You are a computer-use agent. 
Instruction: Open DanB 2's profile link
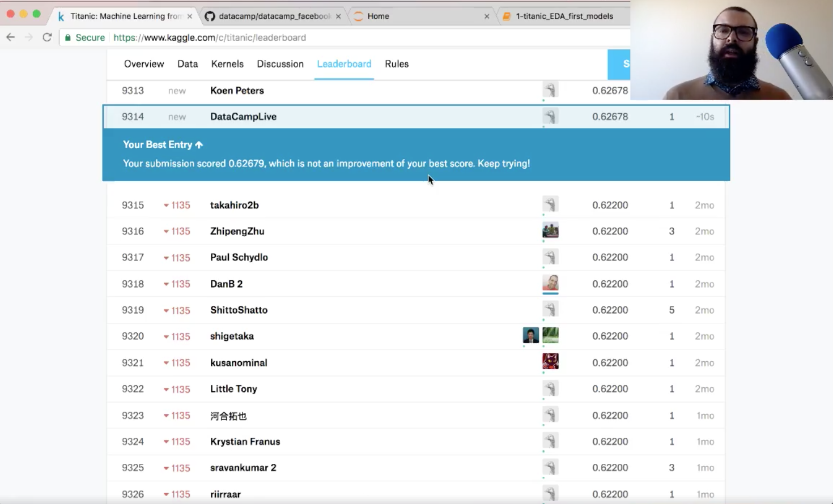click(226, 284)
